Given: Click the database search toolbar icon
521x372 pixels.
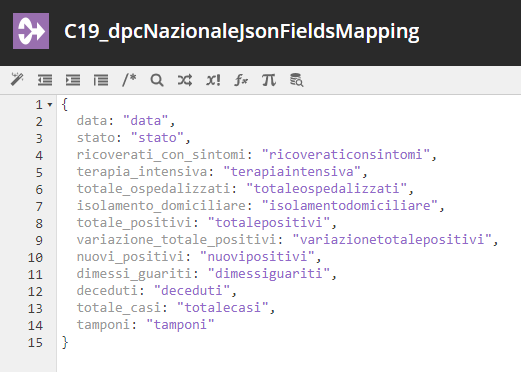Looking at the screenshot, I should (x=296, y=80).
